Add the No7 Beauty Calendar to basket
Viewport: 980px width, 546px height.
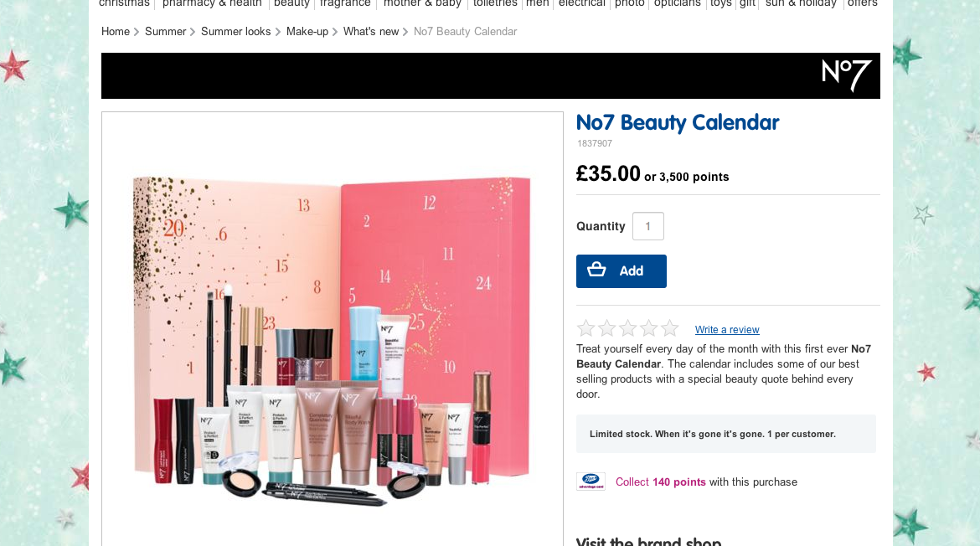[x=622, y=271]
